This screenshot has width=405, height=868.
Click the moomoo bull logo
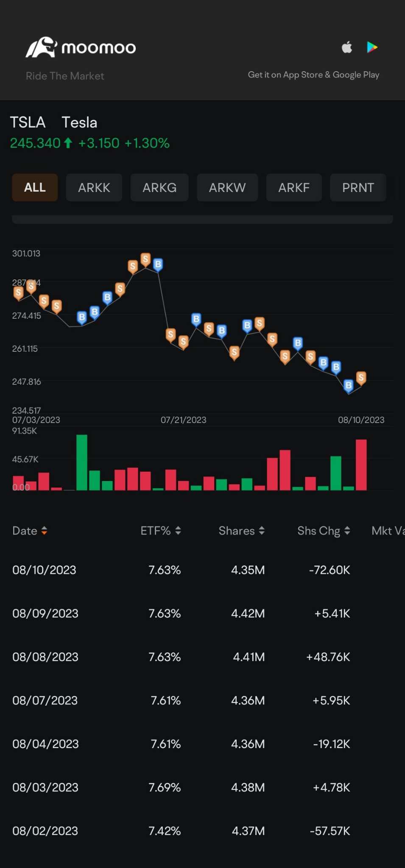point(41,47)
